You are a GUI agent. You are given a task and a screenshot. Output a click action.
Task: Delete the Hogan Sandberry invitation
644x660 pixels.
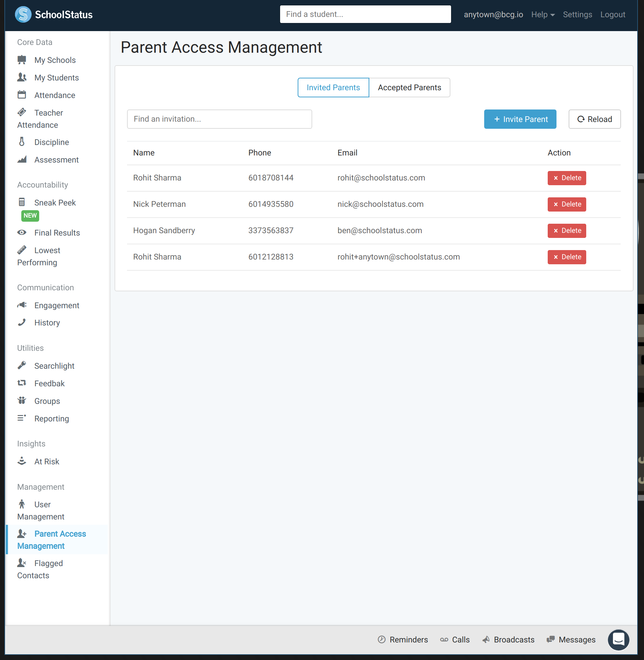point(567,231)
